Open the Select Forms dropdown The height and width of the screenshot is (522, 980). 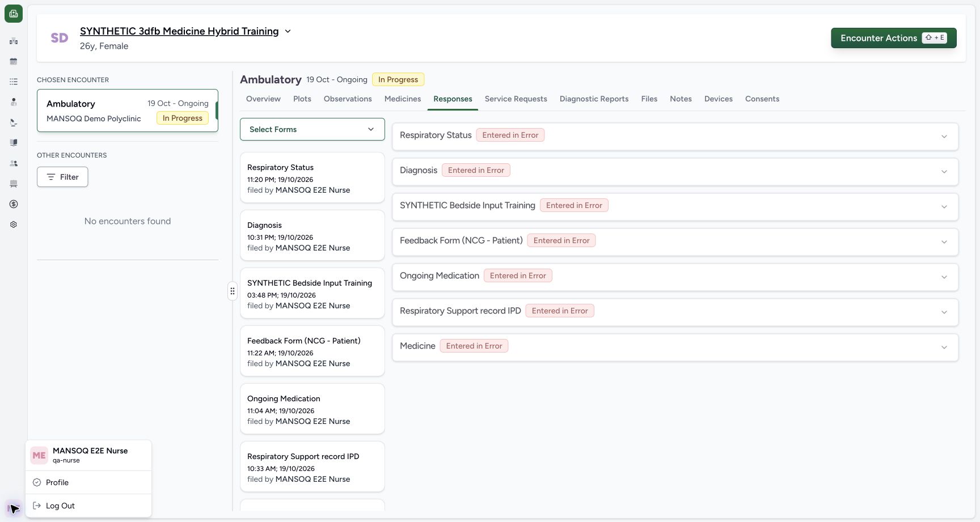coord(312,129)
